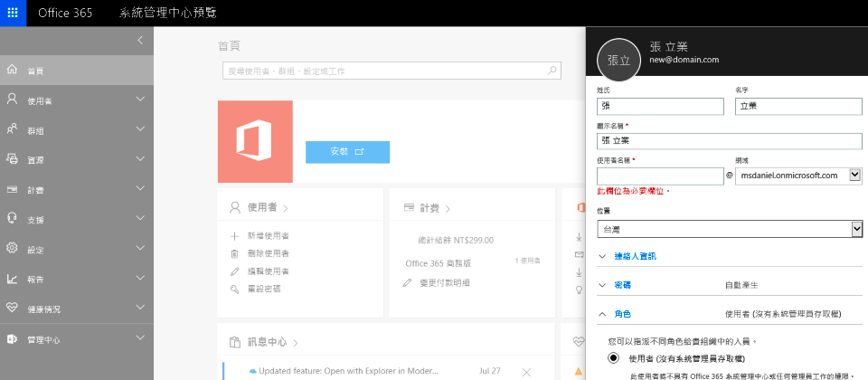Collapse the left navigation pane arrow
Image resolution: width=868 pixels, height=380 pixels.
140,40
